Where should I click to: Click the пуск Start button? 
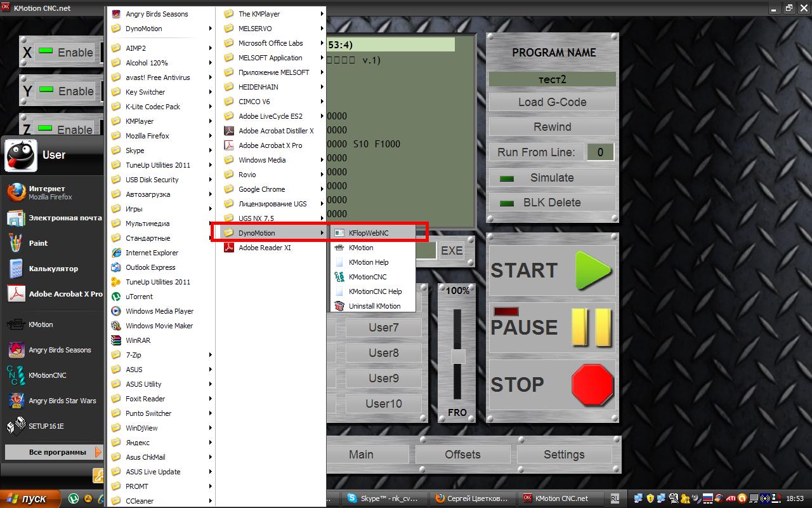[30, 498]
